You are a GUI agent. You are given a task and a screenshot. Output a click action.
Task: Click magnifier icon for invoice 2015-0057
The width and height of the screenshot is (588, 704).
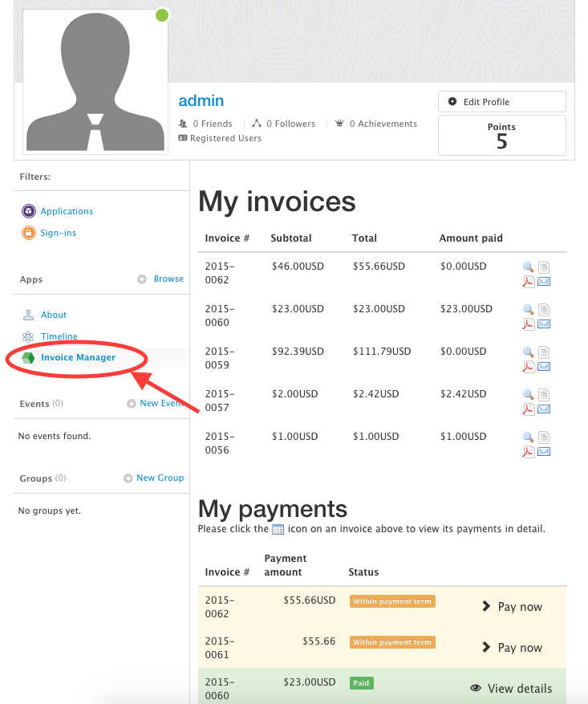(x=528, y=395)
